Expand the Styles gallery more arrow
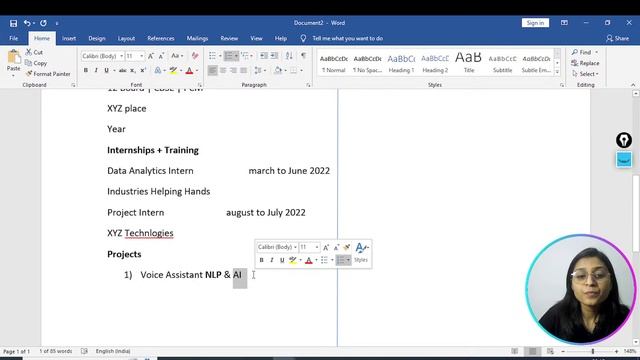Viewport: 640px width, 360px height. click(557, 72)
